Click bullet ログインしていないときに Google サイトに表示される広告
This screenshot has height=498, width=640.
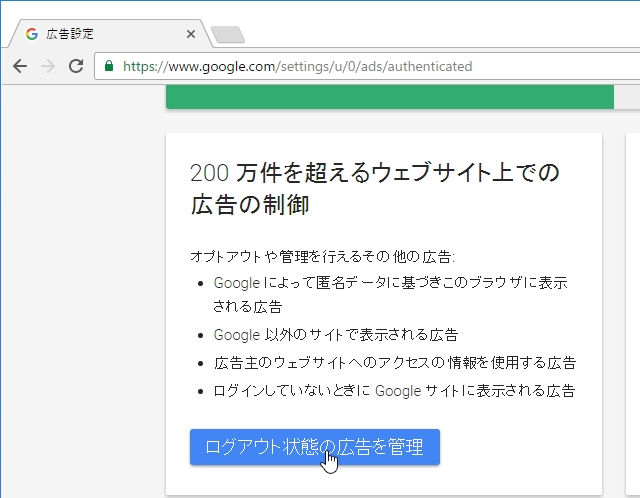click(394, 391)
